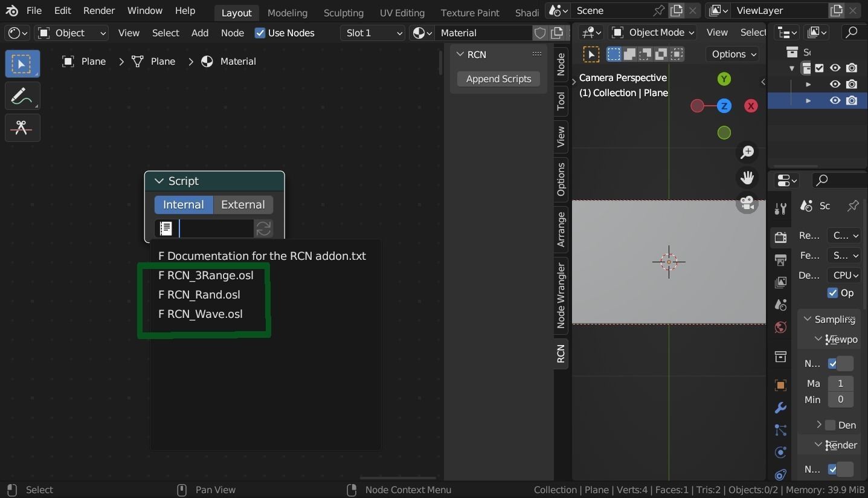Image resolution: width=868 pixels, height=498 pixels.
Task: Toggle the Den (Denoise) checkbox
Action: coord(831,425)
